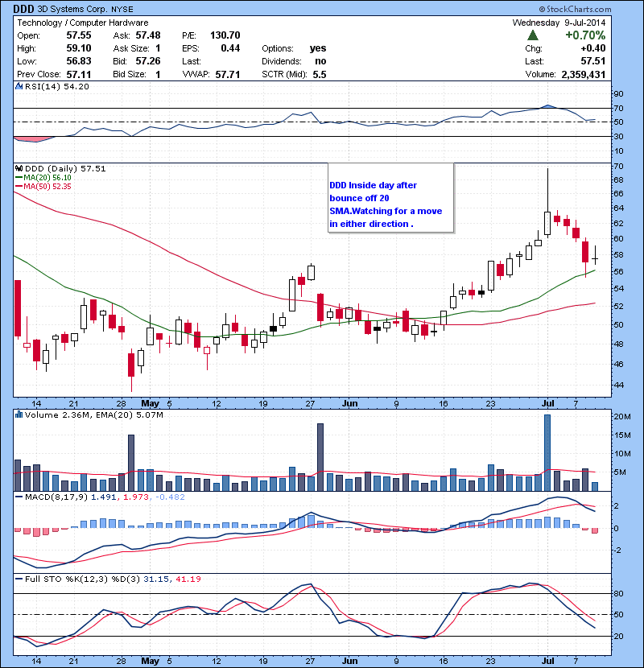Click the Bid price 57.26
Screen dimensions: 644x668
(148, 61)
